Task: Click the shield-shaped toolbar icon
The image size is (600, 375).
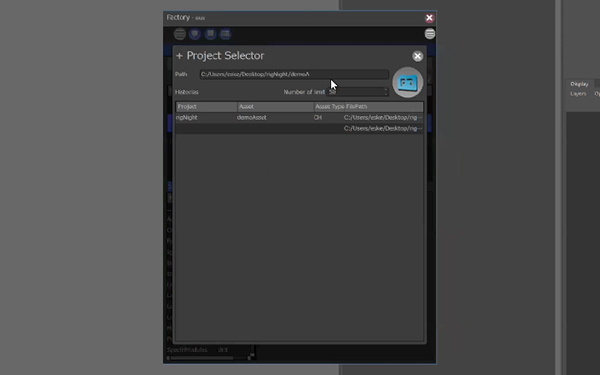Action: point(195,34)
